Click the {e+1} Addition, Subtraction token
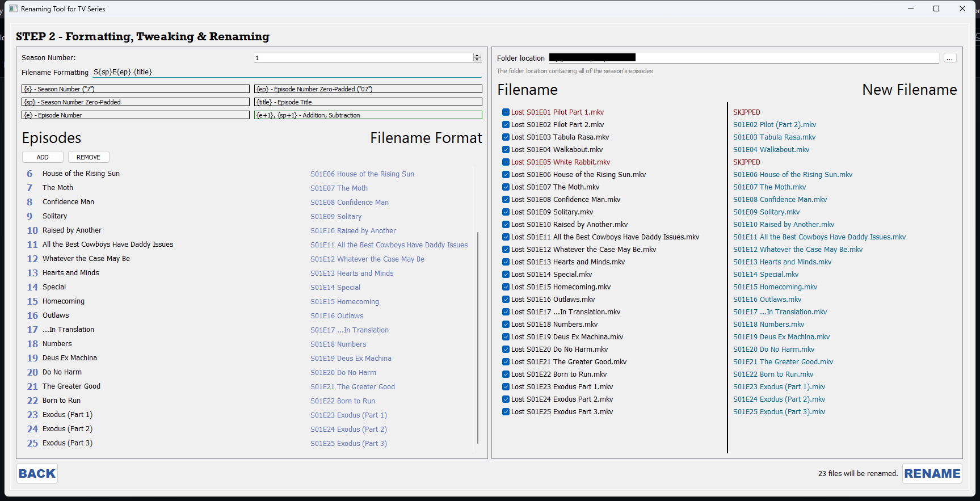The height and width of the screenshot is (501, 980). (368, 115)
